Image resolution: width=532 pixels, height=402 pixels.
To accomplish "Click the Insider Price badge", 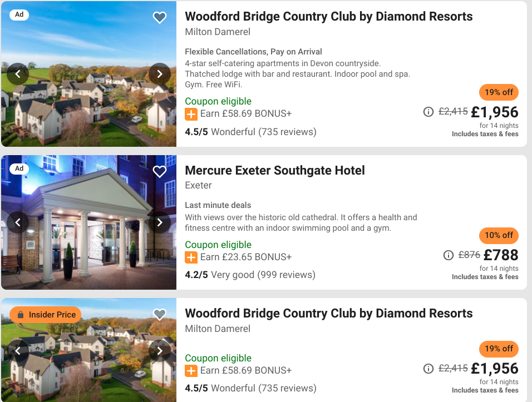I will click(46, 315).
